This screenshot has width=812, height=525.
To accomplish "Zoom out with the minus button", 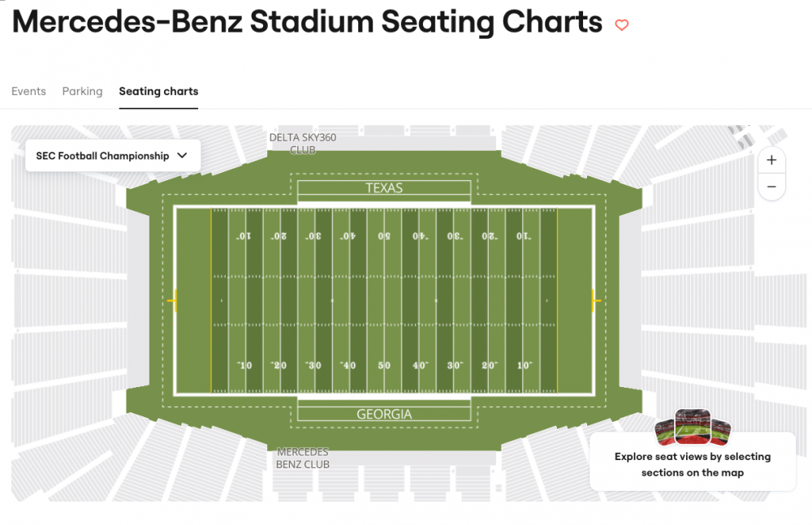I will 771,187.
